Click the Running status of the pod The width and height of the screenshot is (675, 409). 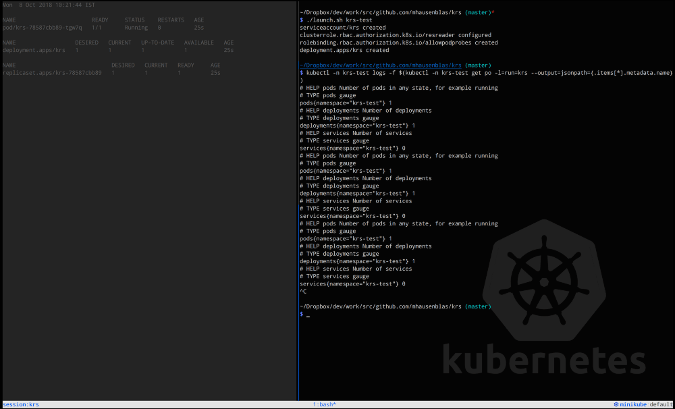pyautogui.click(x=139, y=26)
